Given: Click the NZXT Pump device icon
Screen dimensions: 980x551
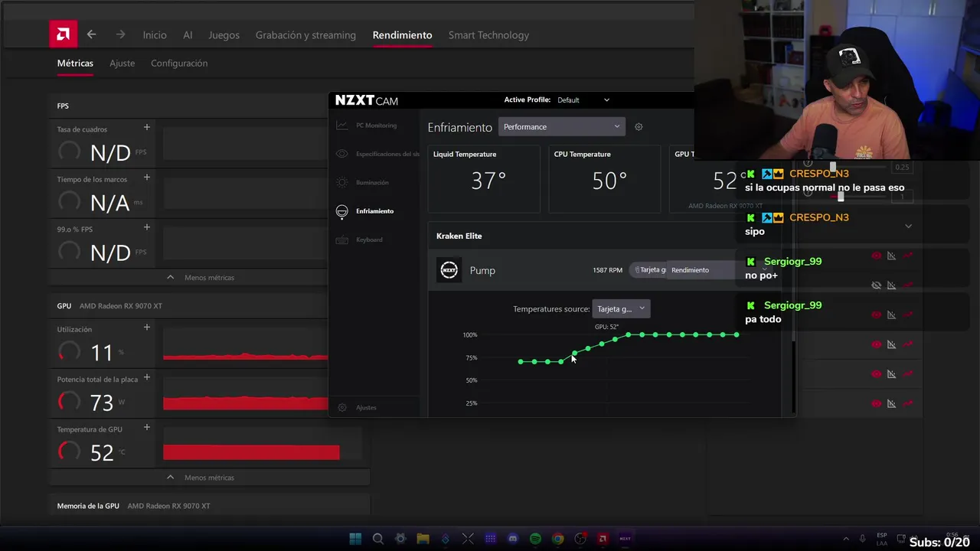Looking at the screenshot, I should point(449,269).
